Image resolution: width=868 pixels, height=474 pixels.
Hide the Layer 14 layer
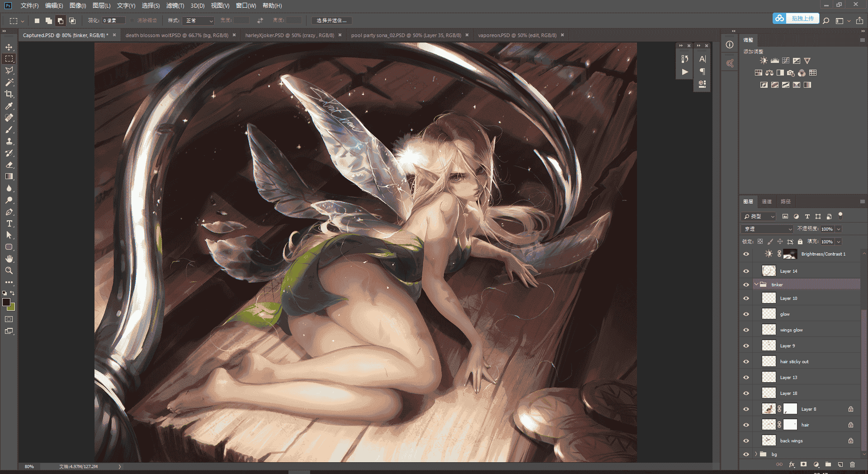pos(746,271)
